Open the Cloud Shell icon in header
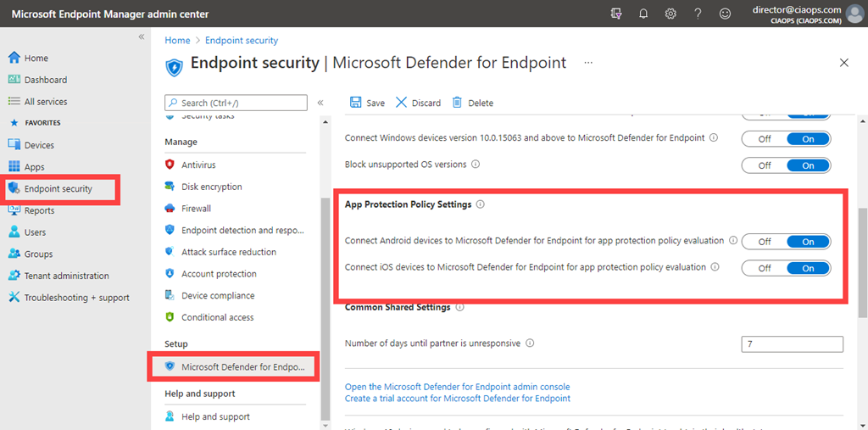 [x=616, y=14]
